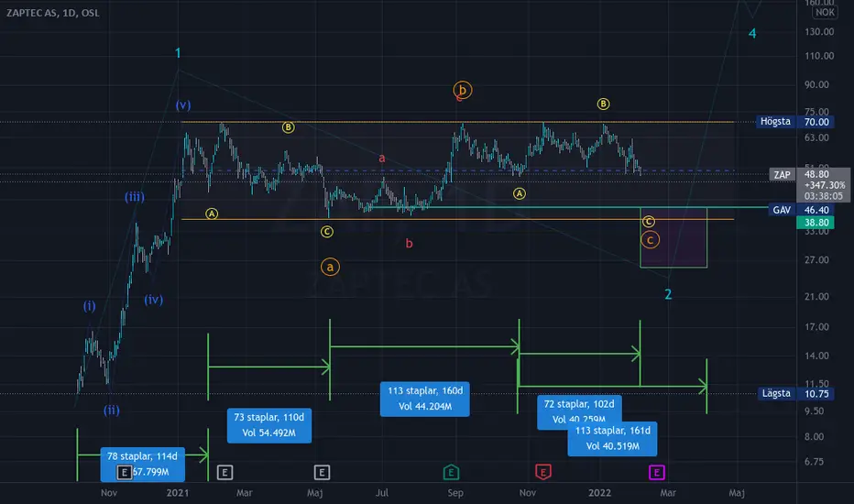This screenshot has height=504, width=854.
Task: Select the cyan wave 1 label
Action: (x=178, y=53)
